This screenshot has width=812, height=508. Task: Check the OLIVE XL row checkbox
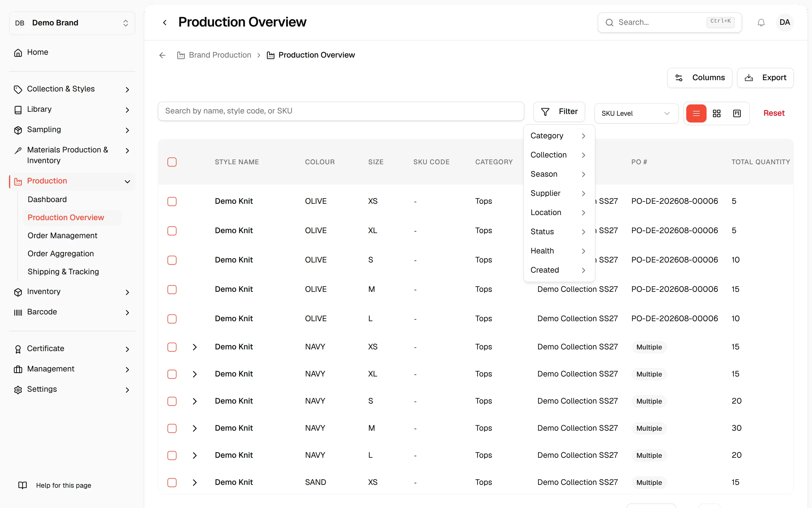click(x=172, y=231)
